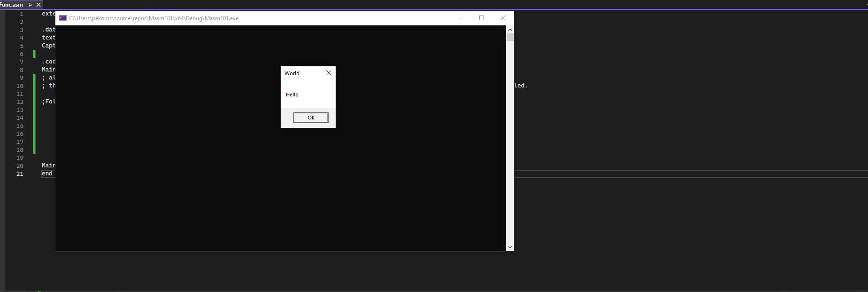Image resolution: width=868 pixels, height=292 pixels.
Task: Switch to the Func.asm tab
Action: pyautogui.click(x=12, y=5)
